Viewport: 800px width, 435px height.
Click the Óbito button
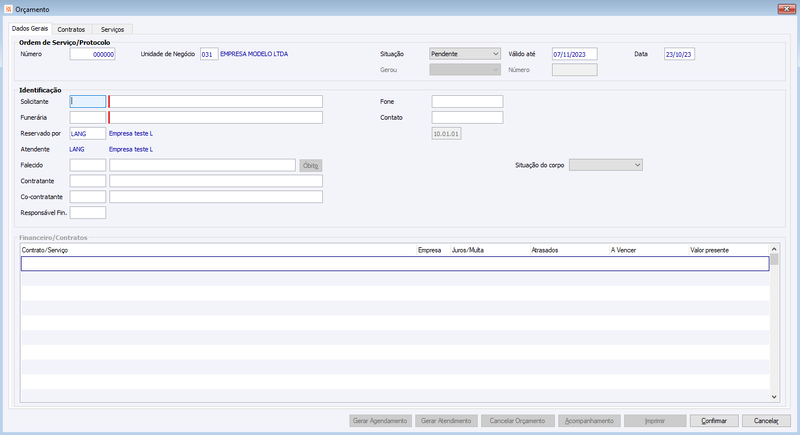(x=311, y=165)
